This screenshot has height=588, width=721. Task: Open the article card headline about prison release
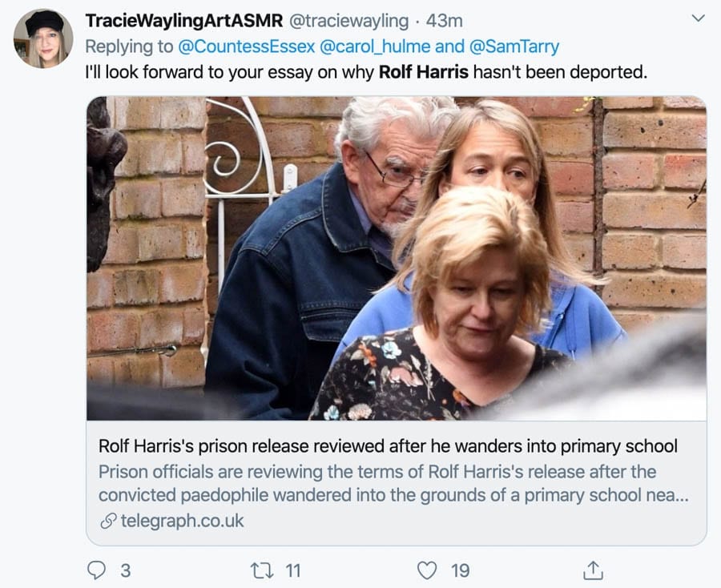pos(388,445)
